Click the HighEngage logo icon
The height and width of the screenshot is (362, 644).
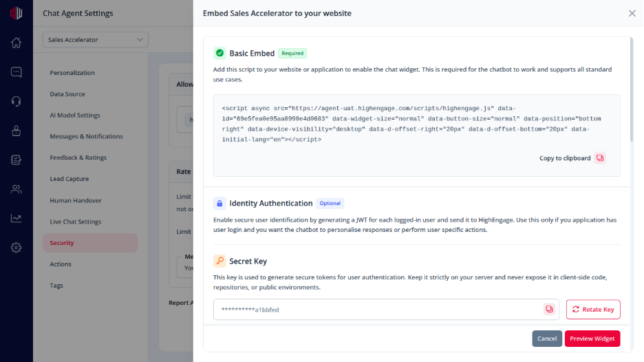click(x=16, y=13)
